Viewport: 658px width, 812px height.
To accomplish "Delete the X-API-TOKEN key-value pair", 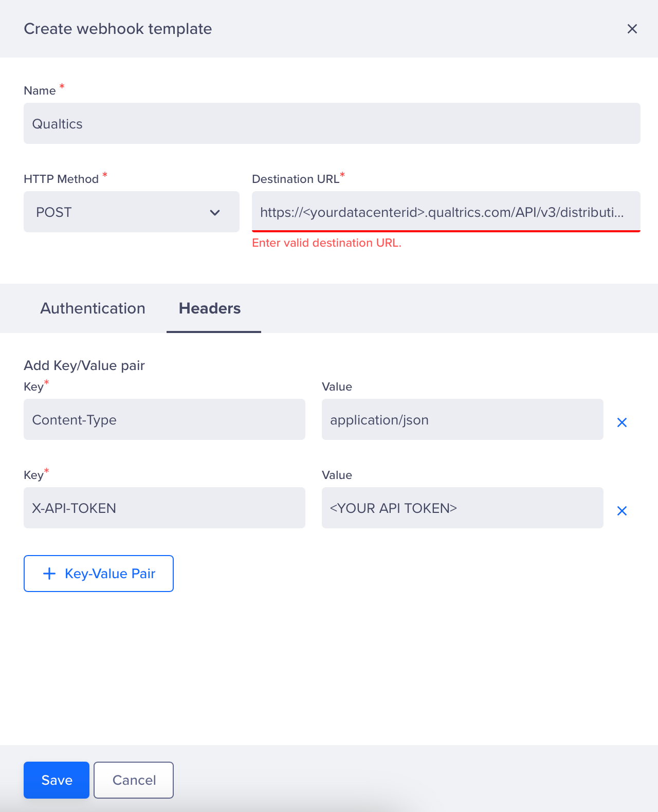I will coord(622,511).
